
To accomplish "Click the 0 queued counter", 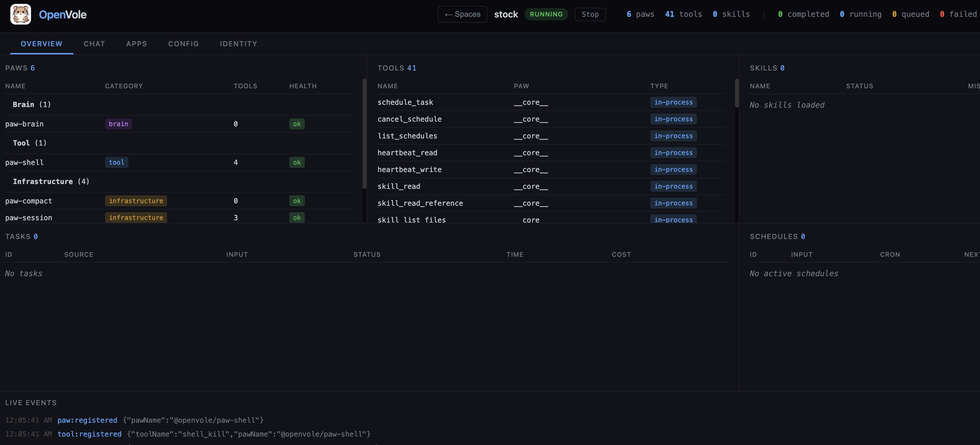I will [x=911, y=14].
